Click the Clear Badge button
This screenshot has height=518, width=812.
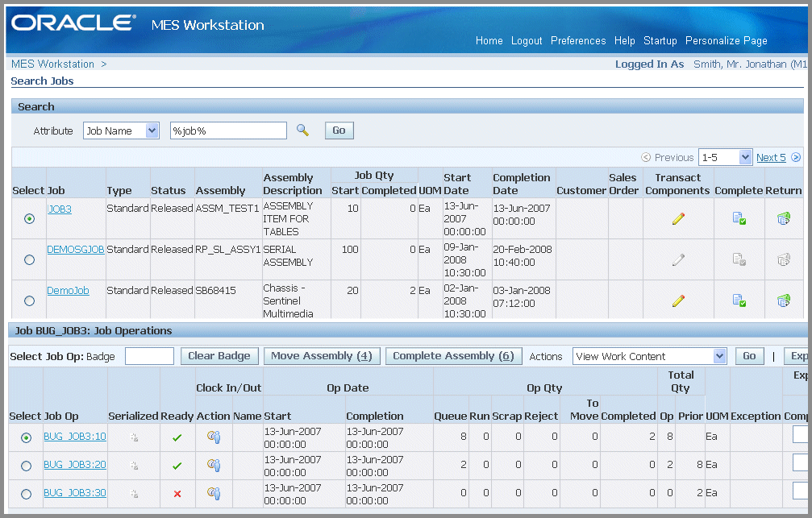pos(219,356)
